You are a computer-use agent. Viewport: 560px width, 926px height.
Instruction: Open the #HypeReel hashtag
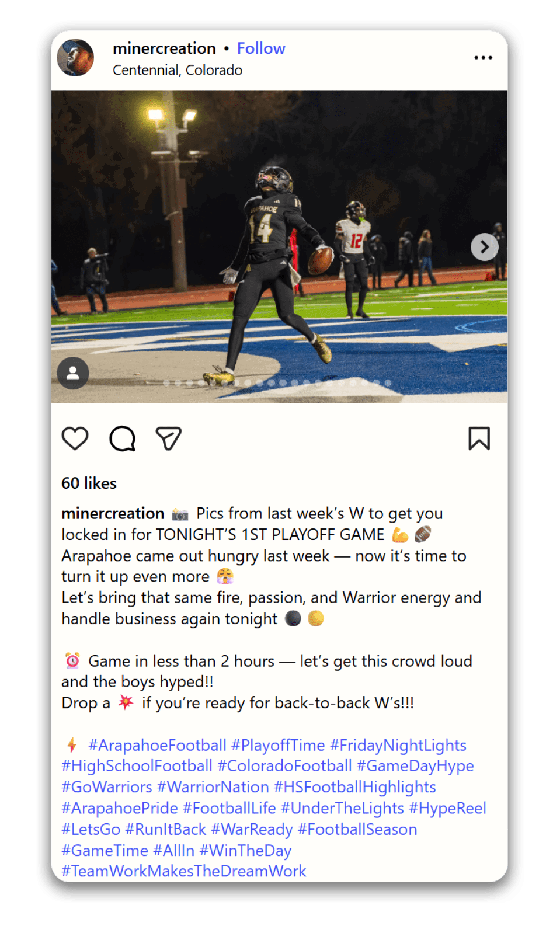(448, 809)
